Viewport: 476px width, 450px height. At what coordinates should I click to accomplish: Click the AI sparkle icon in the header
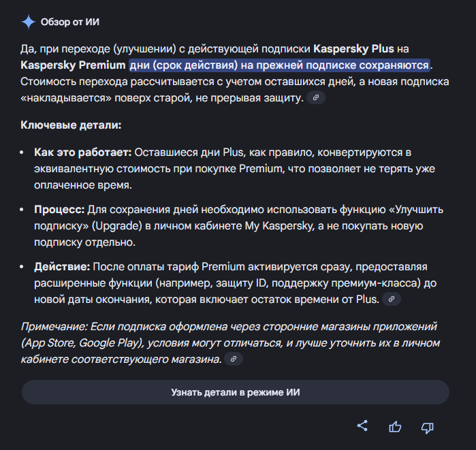tap(28, 22)
